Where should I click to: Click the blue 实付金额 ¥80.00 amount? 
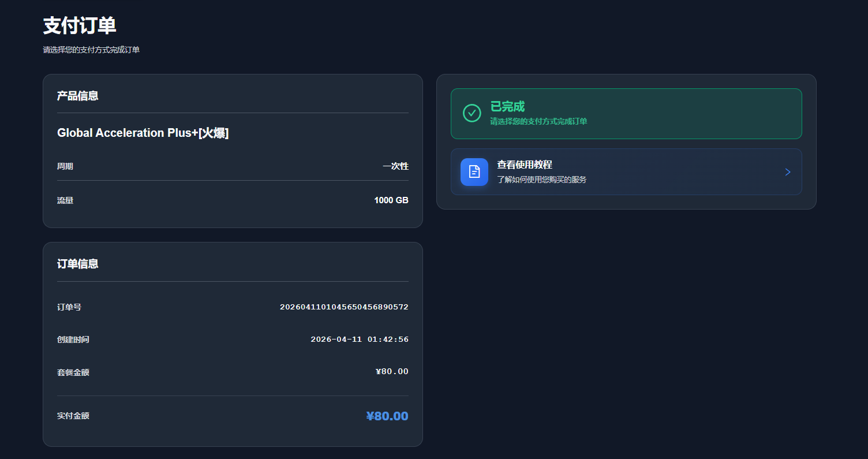(x=387, y=416)
